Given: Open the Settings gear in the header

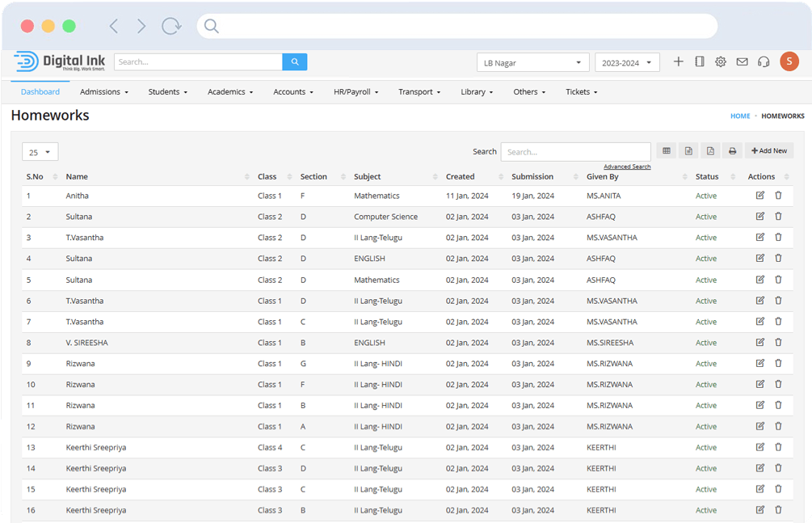Looking at the screenshot, I should click(x=721, y=61).
